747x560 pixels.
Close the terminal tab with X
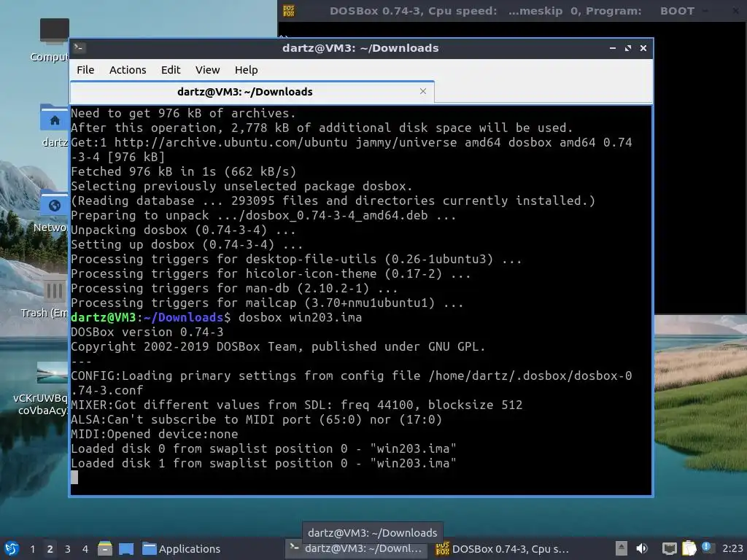pyautogui.click(x=422, y=91)
